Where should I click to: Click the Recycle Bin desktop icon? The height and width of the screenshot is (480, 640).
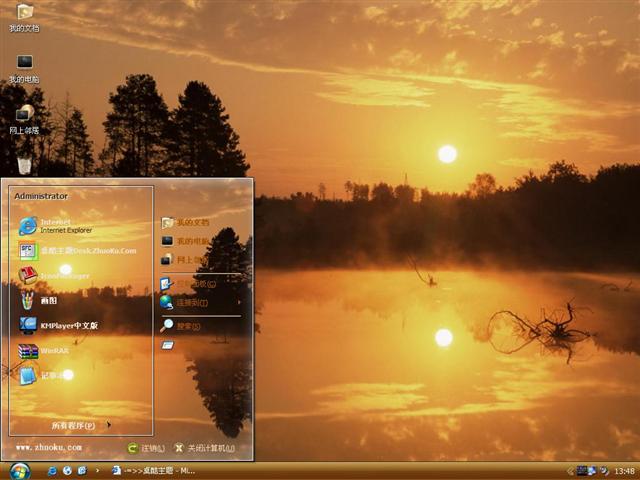[x=24, y=165]
